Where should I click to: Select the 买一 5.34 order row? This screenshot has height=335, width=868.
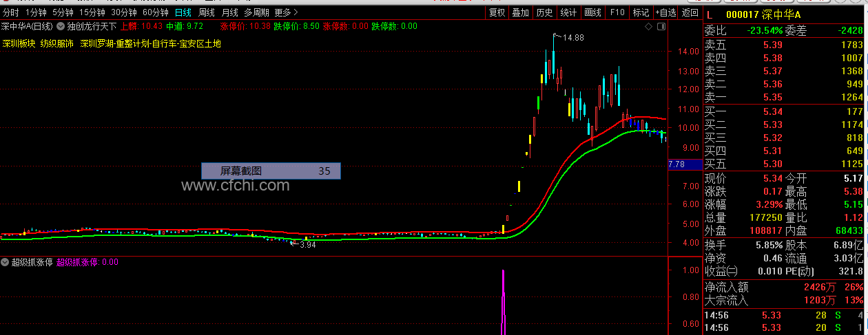pyautogui.click(x=784, y=111)
